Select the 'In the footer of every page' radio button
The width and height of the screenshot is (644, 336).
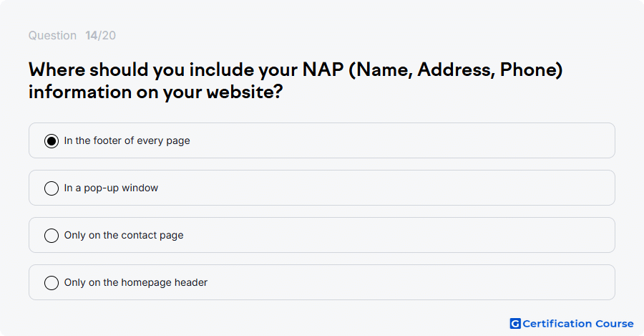(52, 140)
